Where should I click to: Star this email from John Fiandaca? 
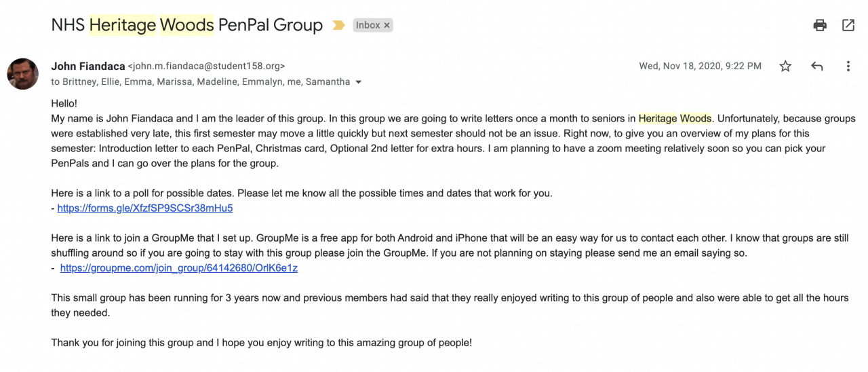(785, 67)
